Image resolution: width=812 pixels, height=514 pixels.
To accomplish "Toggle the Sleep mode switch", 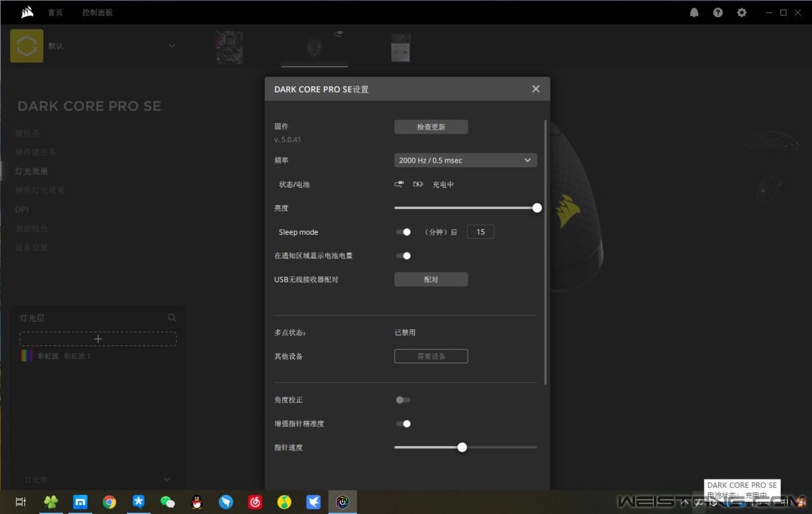I will [x=403, y=232].
